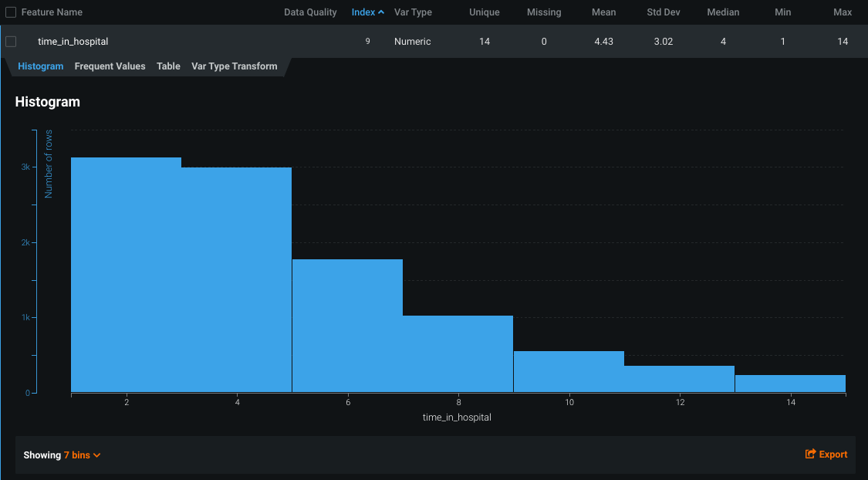The image size is (868, 480).
Task: Sort features by the Unique column
Action: pyautogui.click(x=484, y=12)
